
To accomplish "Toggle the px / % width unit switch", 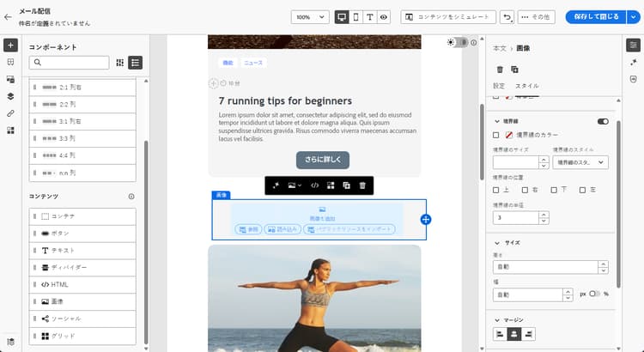I will coord(594,294).
